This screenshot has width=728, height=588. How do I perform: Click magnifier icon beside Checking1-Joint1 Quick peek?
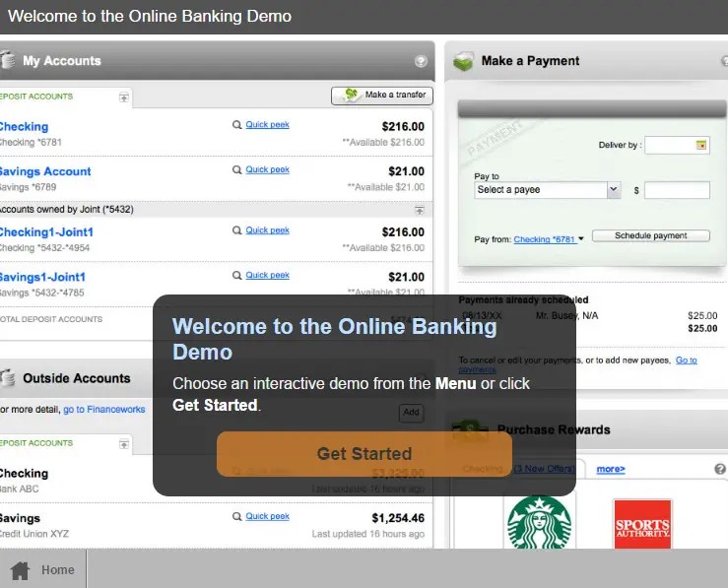pos(236,230)
